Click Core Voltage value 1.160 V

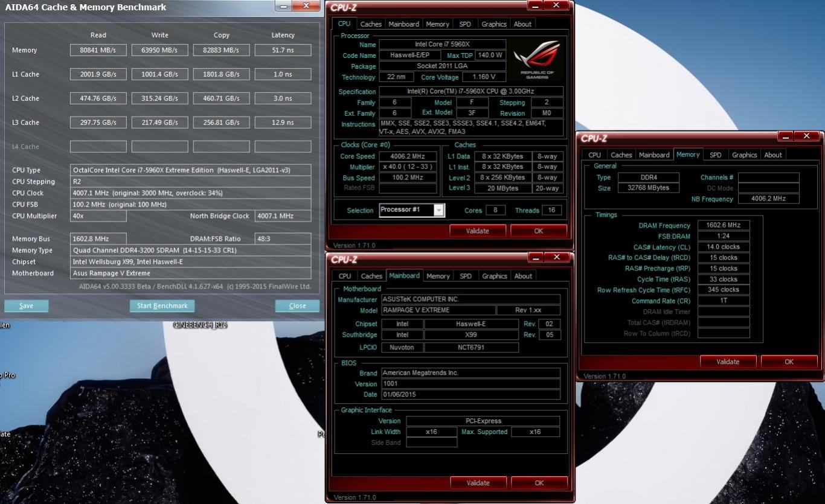click(x=484, y=77)
